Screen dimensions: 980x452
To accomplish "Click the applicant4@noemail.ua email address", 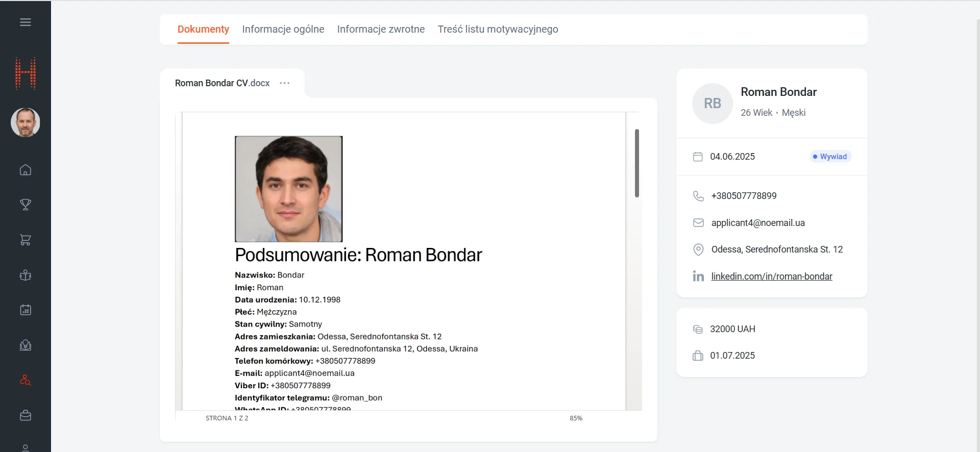I will (x=757, y=223).
